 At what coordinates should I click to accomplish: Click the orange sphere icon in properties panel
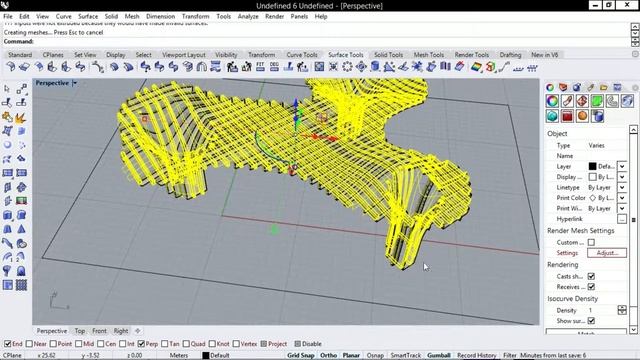pos(582,116)
